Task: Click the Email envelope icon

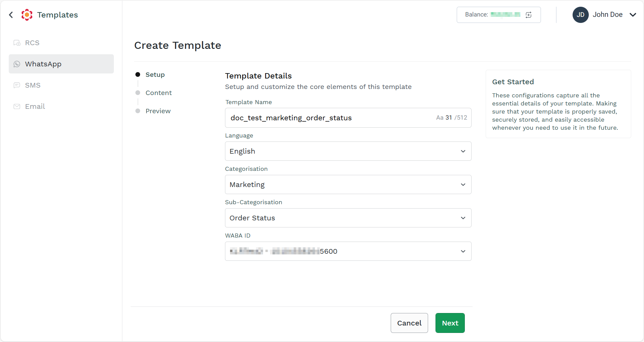Action: 17,106
